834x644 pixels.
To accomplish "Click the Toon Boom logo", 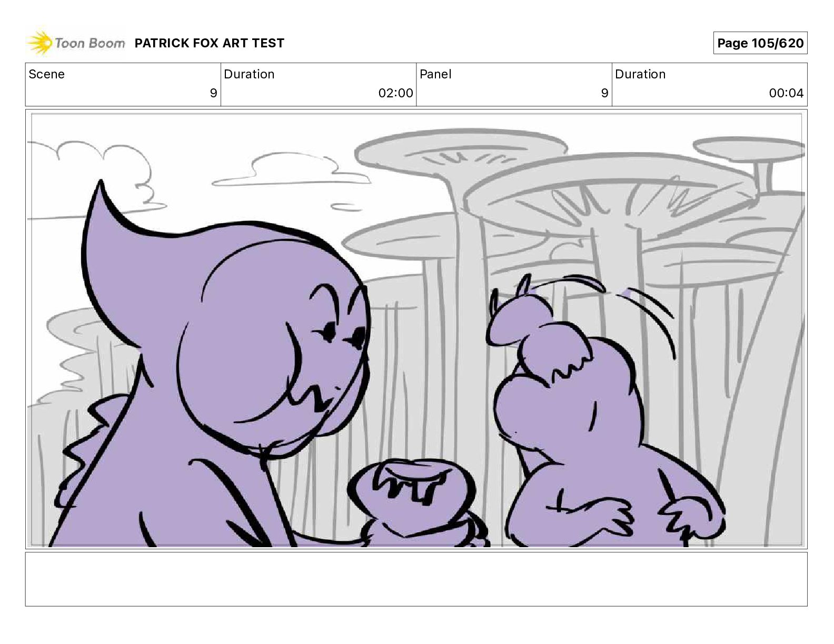I will tap(76, 43).
